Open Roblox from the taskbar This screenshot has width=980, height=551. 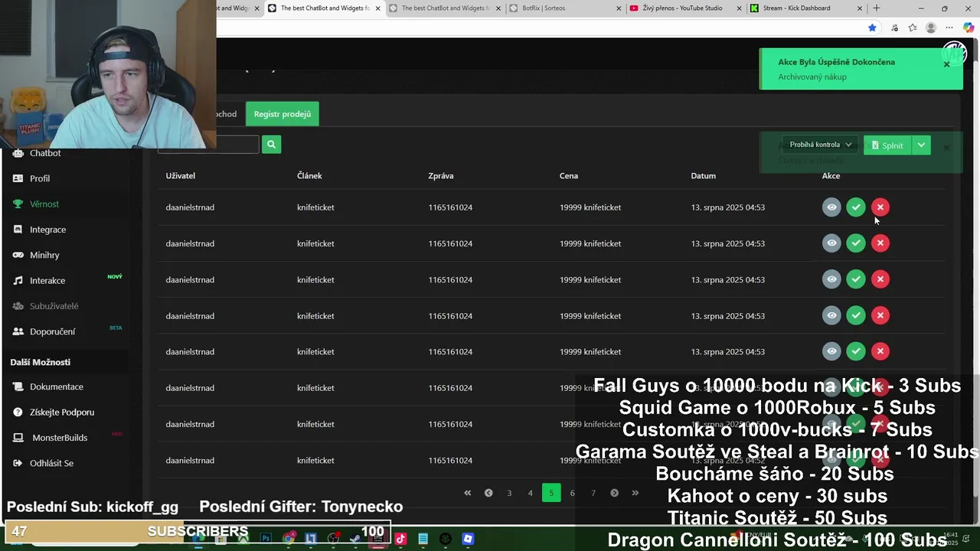point(468,539)
